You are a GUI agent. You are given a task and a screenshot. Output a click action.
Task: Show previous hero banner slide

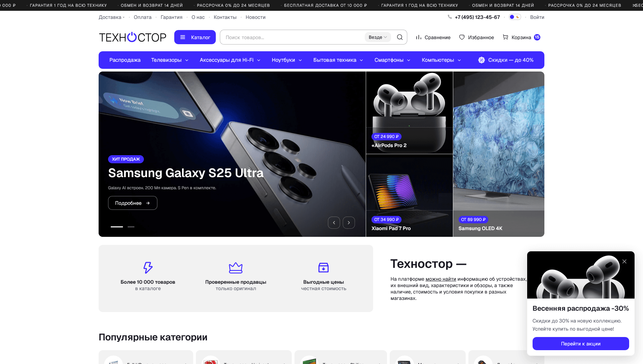(x=334, y=223)
